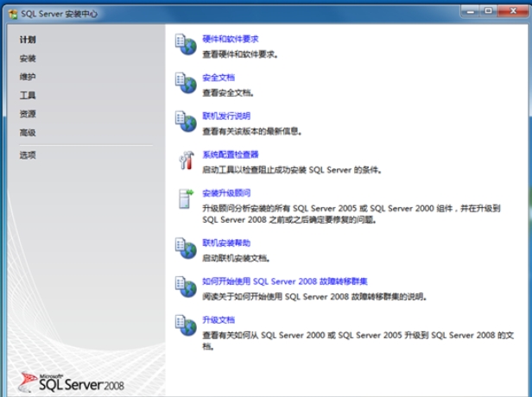Click description text 查看有关该版本的最新信息。
This screenshot has height=397, width=532.
(252, 131)
